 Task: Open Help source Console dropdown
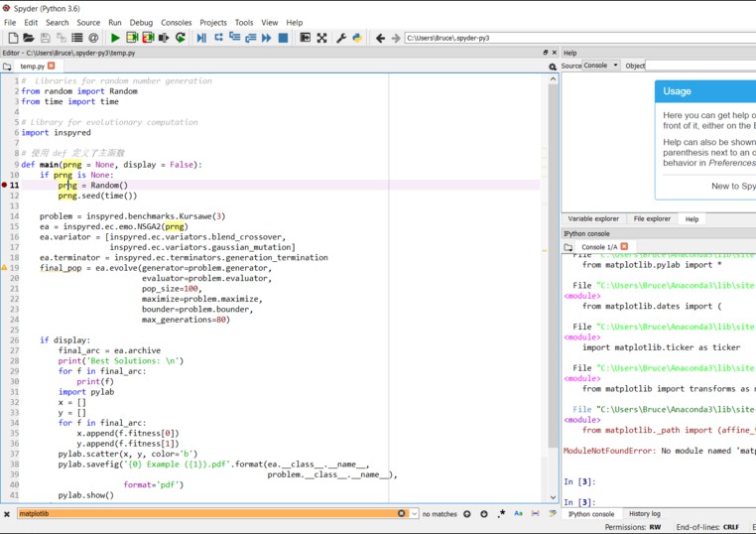tap(601, 66)
